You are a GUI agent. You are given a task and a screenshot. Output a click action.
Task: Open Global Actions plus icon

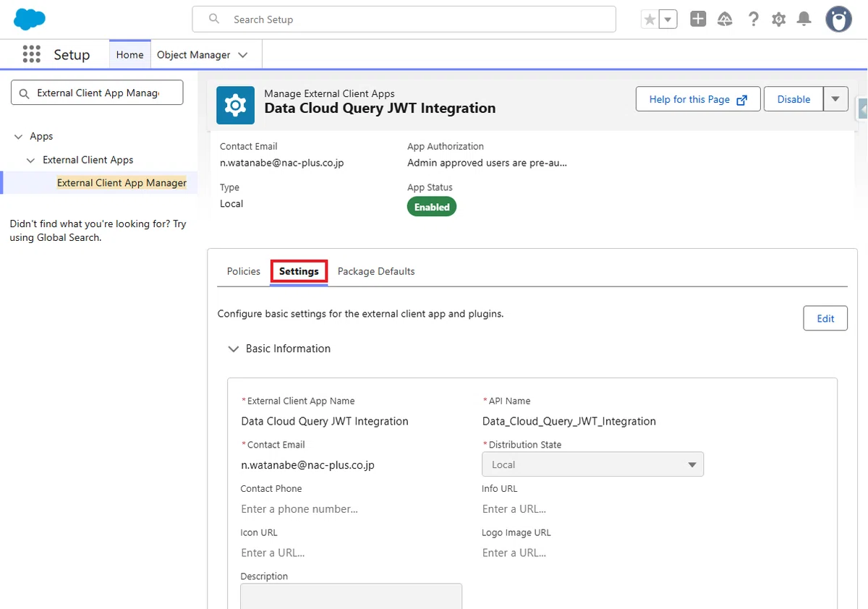pos(698,20)
